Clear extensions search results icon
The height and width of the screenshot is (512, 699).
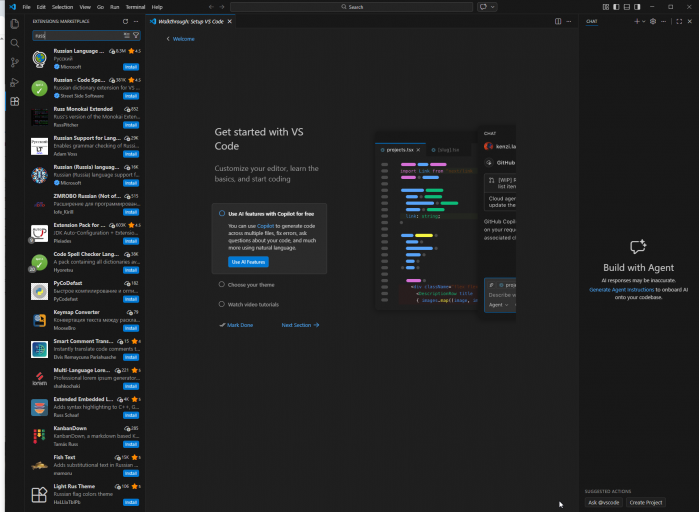pyautogui.click(x=127, y=35)
